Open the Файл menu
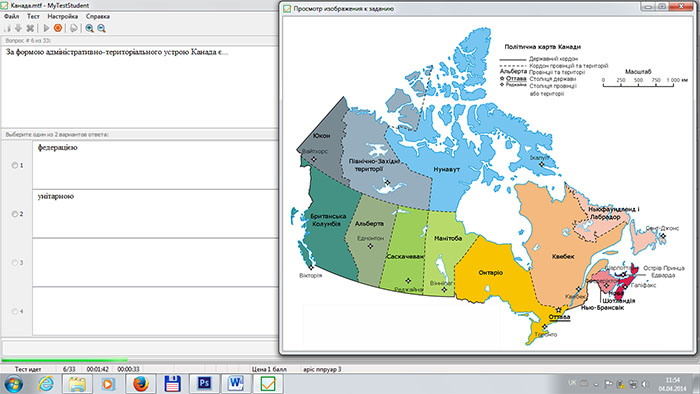 [11, 17]
